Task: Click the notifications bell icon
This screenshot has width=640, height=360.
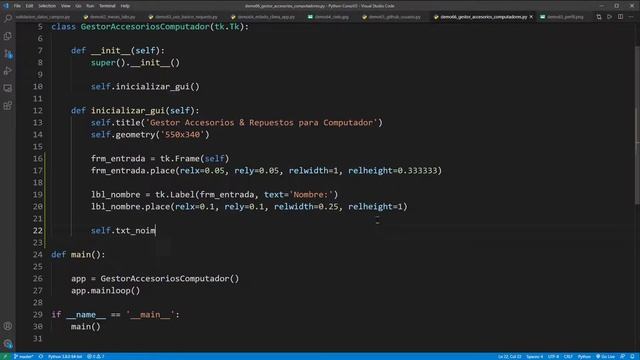Action: point(632,356)
